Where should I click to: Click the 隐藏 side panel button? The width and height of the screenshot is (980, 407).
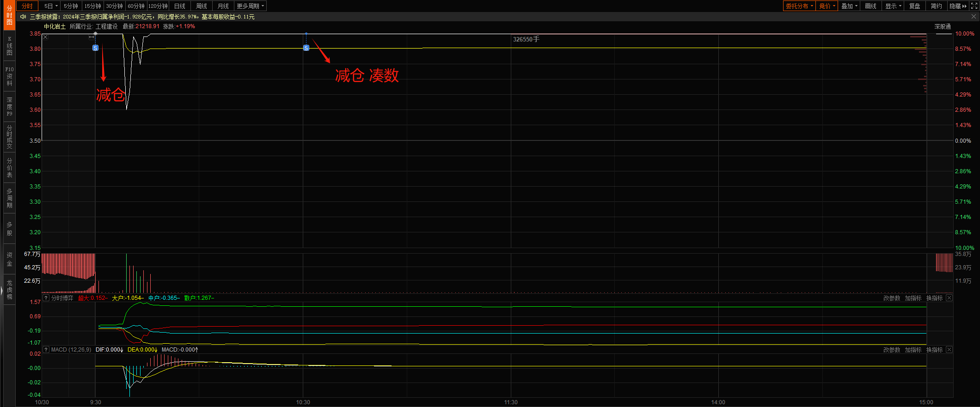958,6
